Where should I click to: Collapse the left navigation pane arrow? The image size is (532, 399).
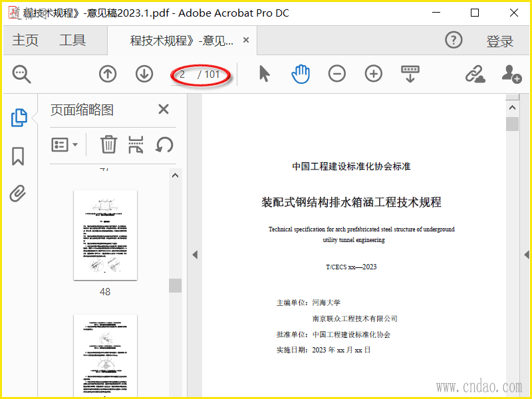click(x=195, y=255)
